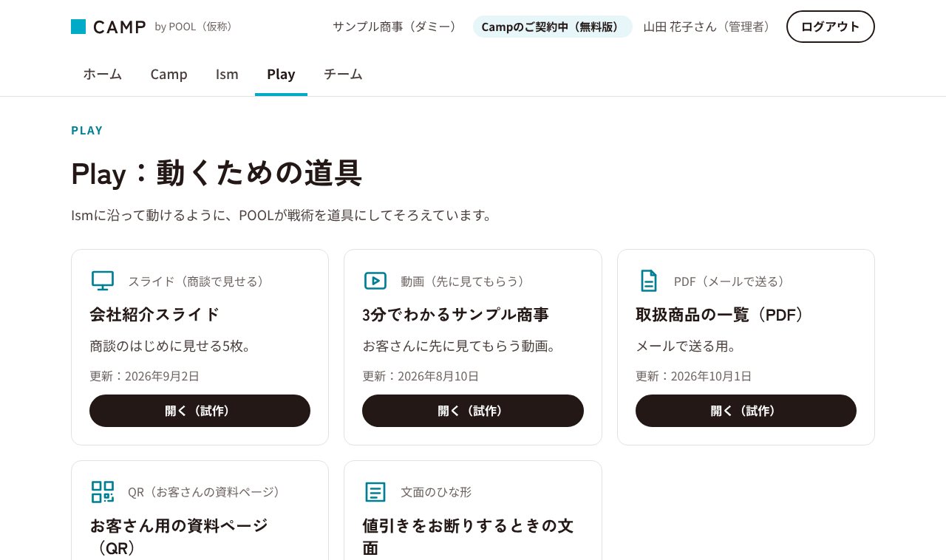Click the 値引きをお断りするときの文面 card title
The width and height of the screenshot is (946, 560).
(x=468, y=536)
